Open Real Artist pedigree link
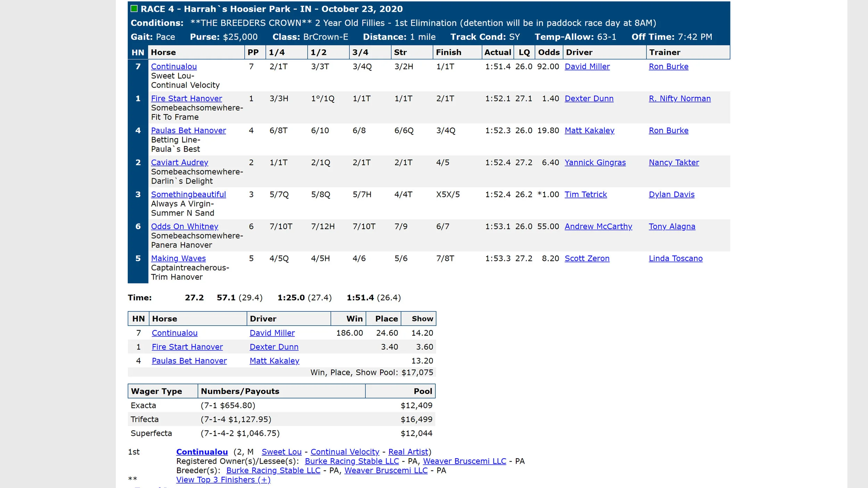Image resolution: width=868 pixels, height=488 pixels. pyautogui.click(x=408, y=452)
